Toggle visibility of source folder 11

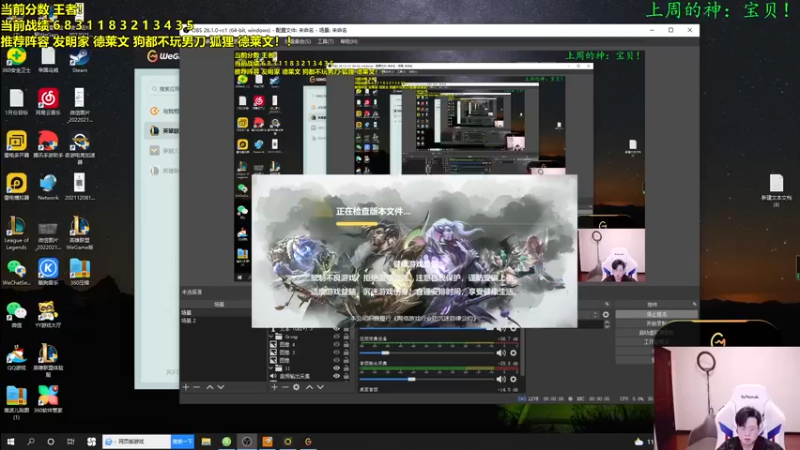[336, 368]
